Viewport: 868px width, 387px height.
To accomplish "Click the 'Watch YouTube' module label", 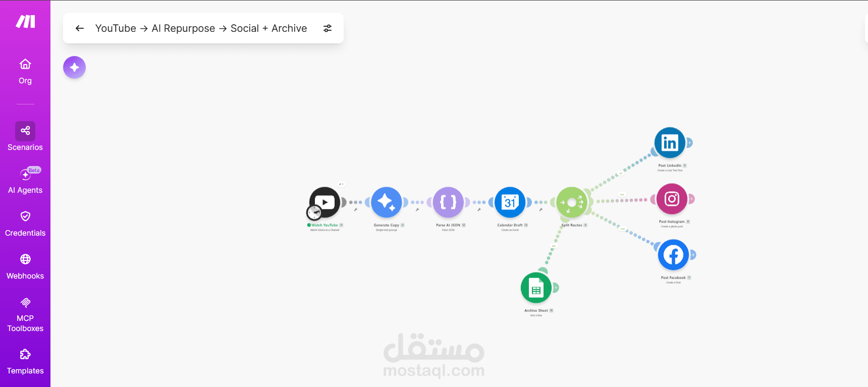I will [324, 225].
